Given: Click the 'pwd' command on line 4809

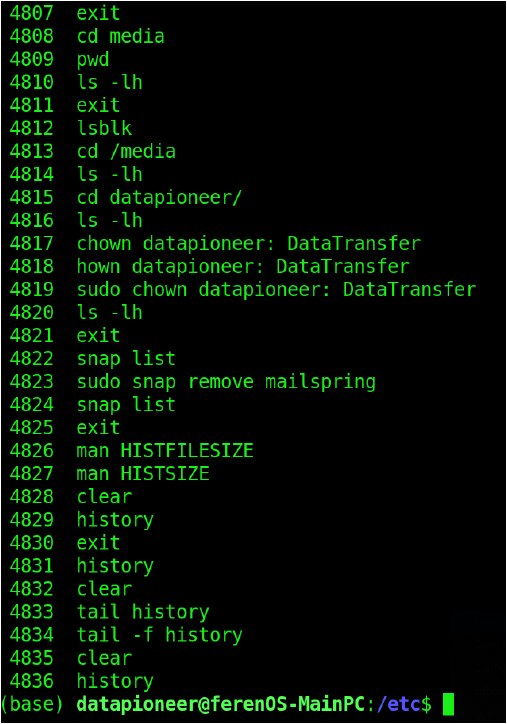Looking at the screenshot, I should 93,60.
